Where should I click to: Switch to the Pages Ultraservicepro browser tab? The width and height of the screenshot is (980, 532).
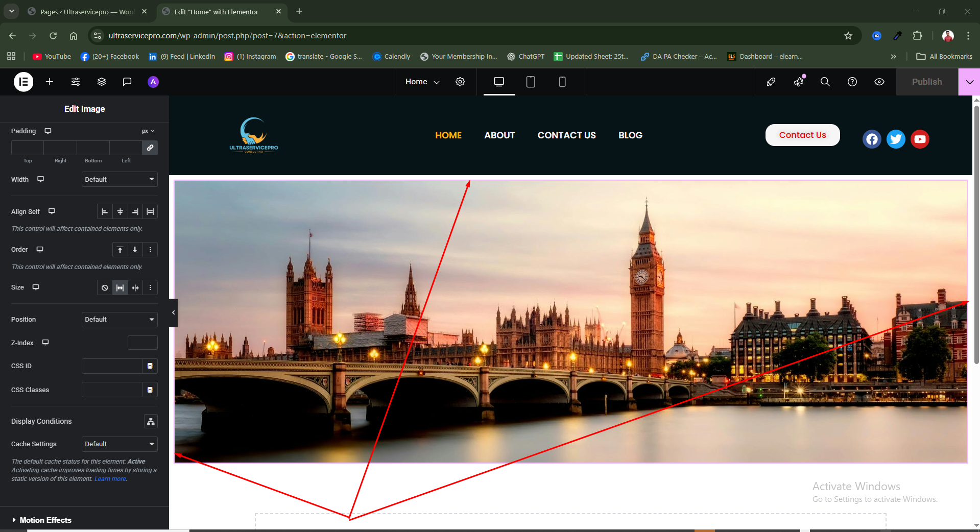[x=87, y=12]
